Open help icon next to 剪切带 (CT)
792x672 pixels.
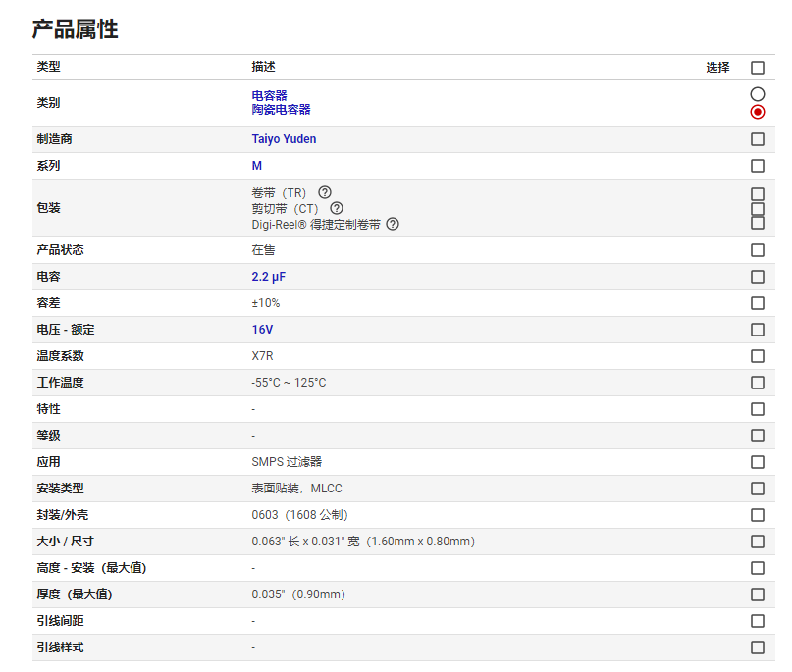[x=337, y=208]
